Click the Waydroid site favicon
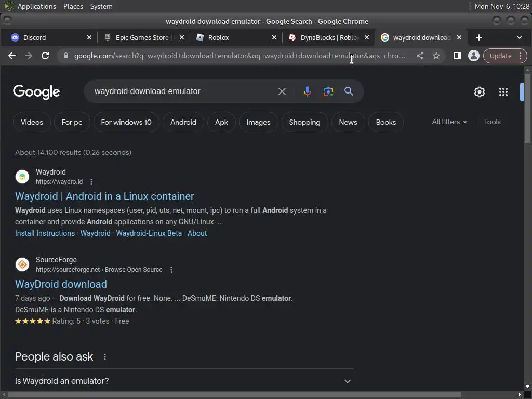 [22, 177]
